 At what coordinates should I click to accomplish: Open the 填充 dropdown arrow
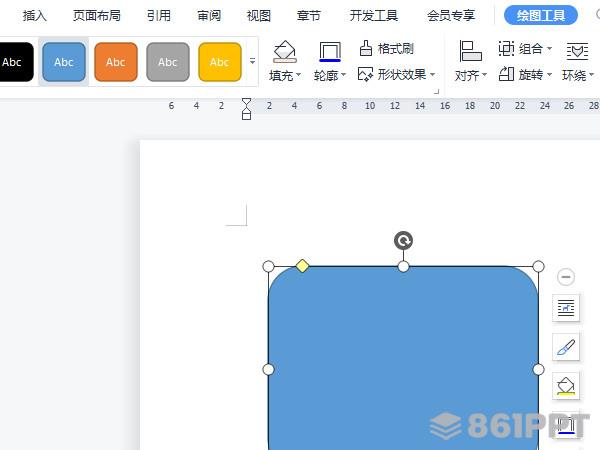coord(298,75)
